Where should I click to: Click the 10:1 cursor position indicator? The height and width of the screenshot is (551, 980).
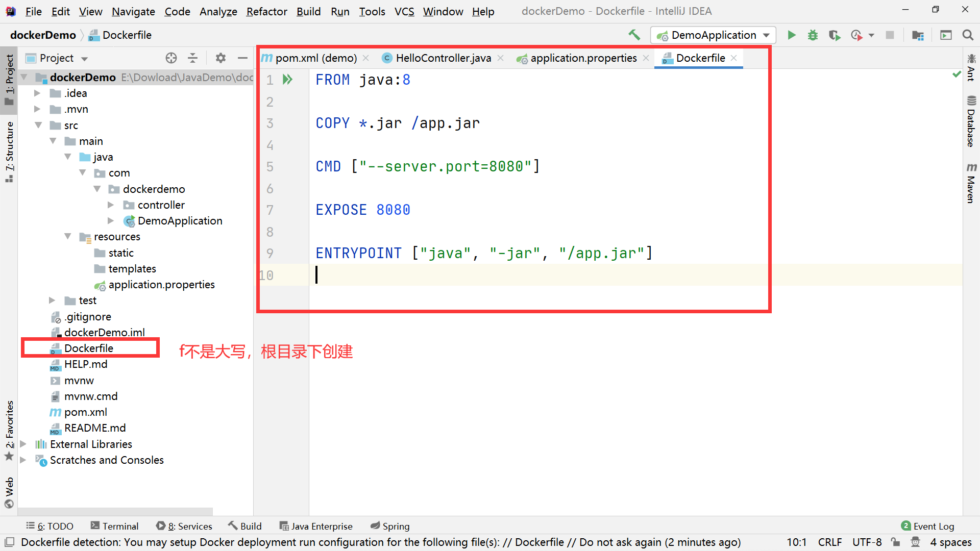pyautogui.click(x=797, y=542)
